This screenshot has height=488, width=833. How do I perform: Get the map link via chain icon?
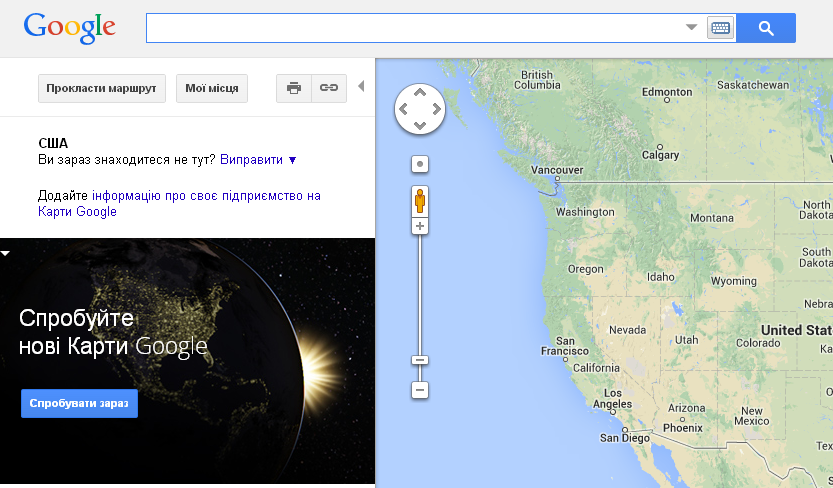329,88
